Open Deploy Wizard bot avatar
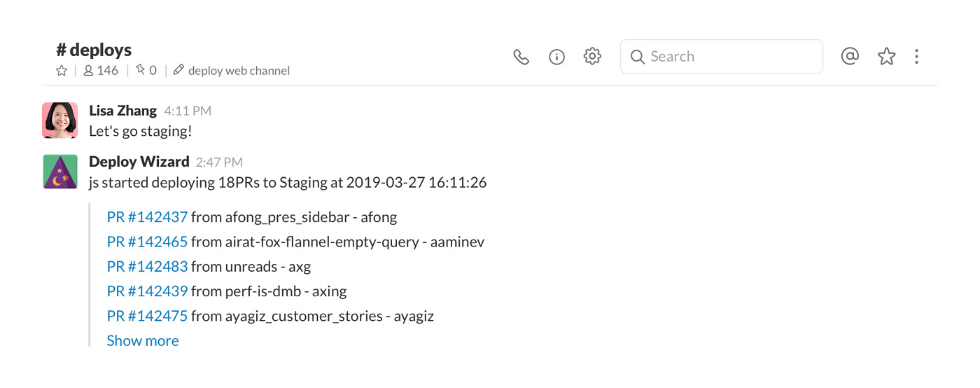This screenshot has width=980, height=388. (60, 172)
